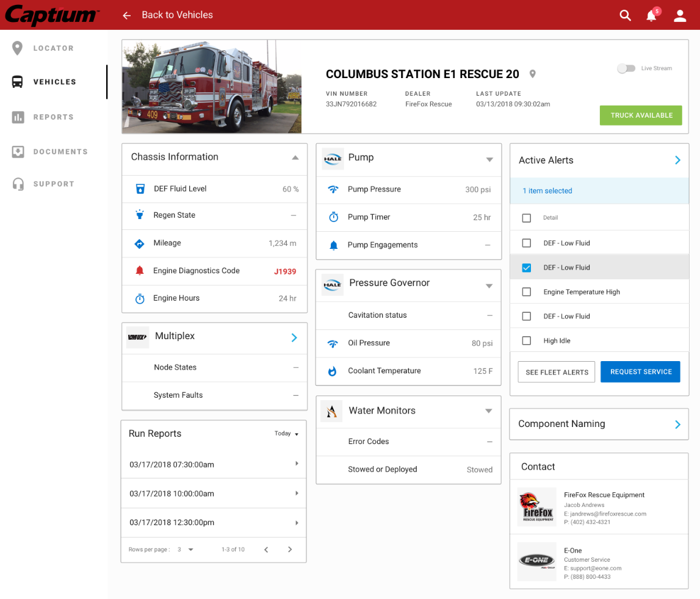Change rows per page dropdown
Screen dimensions: 700x599
(186, 550)
